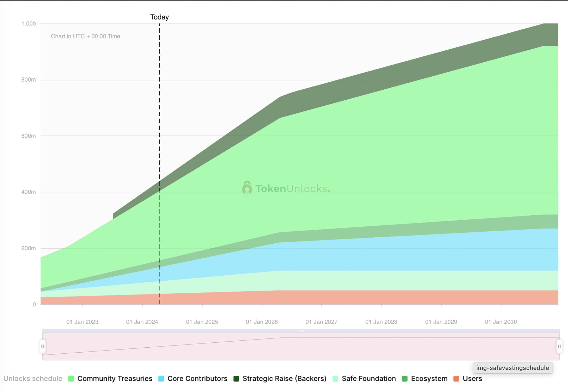Toggle the Core Contributors legend swatch
568x392 pixels.
click(161, 378)
